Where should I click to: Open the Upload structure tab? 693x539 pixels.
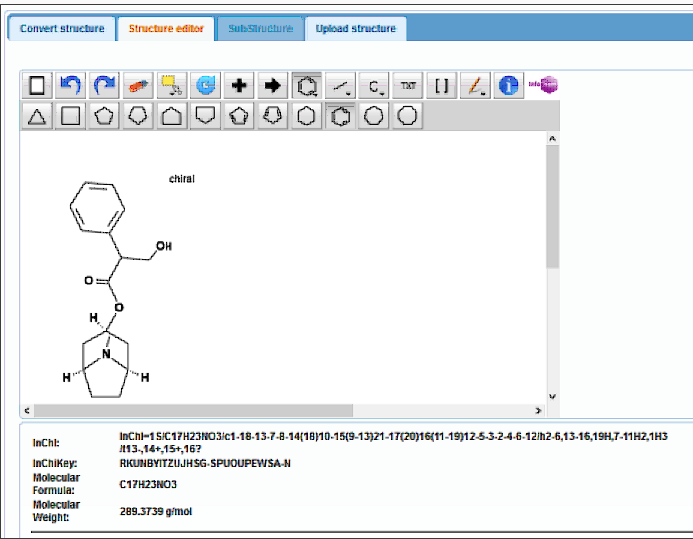355,28
